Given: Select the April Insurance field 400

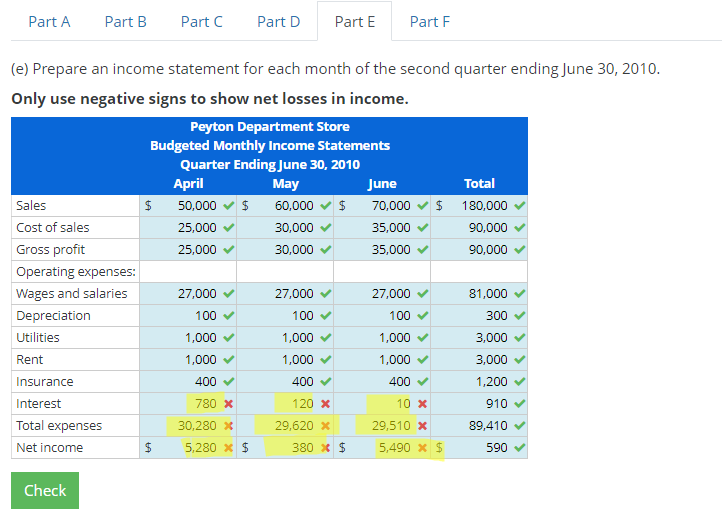Looking at the screenshot, I should (188, 382).
